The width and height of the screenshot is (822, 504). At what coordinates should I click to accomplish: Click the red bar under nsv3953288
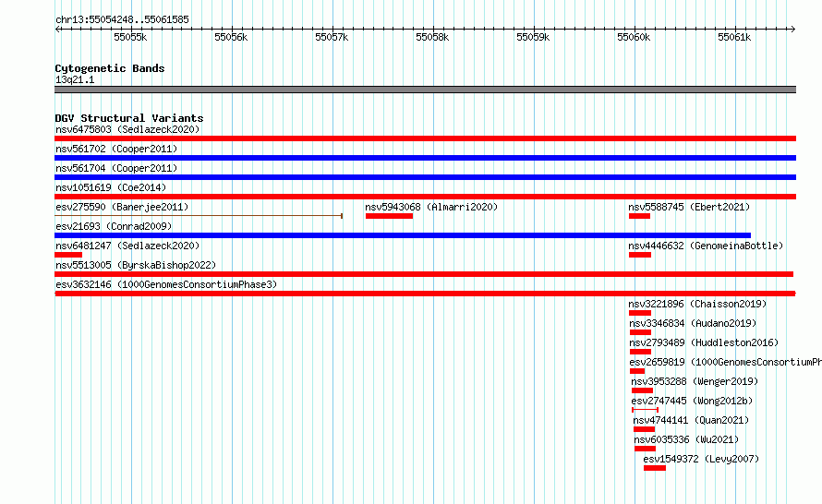642,390
